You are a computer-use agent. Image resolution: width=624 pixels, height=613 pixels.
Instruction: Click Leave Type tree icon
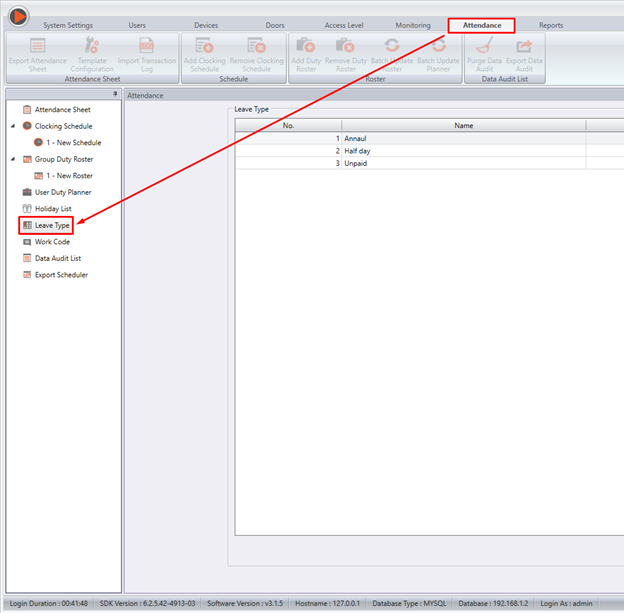tap(27, 225)
